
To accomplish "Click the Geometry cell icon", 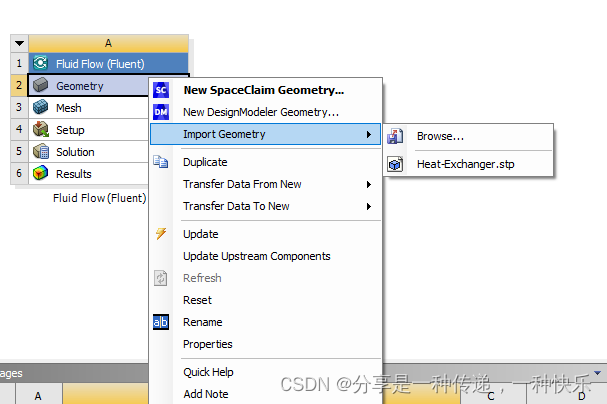I will click(40, 85).
